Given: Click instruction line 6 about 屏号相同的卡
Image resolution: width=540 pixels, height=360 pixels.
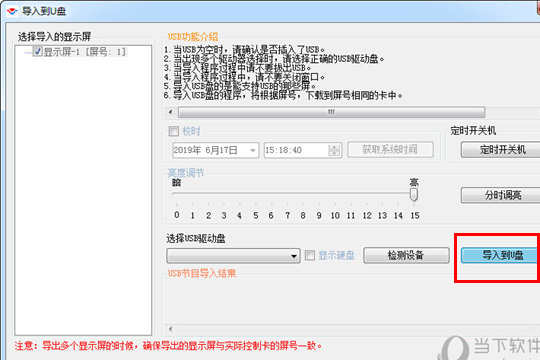Looking at the screenshot, I should point(283,95).
